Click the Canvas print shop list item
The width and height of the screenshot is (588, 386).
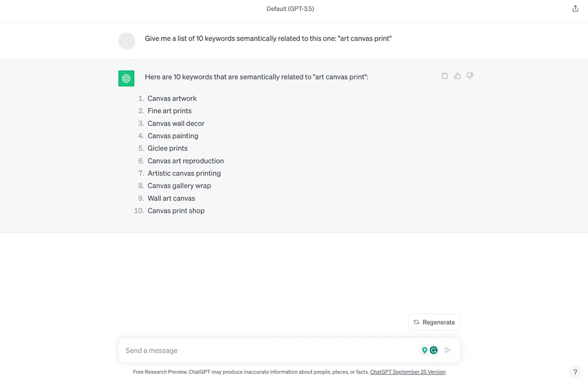176,211
